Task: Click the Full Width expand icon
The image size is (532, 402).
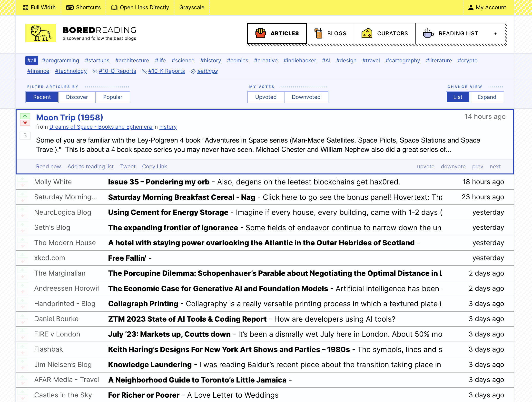Action: click(26, 8)
